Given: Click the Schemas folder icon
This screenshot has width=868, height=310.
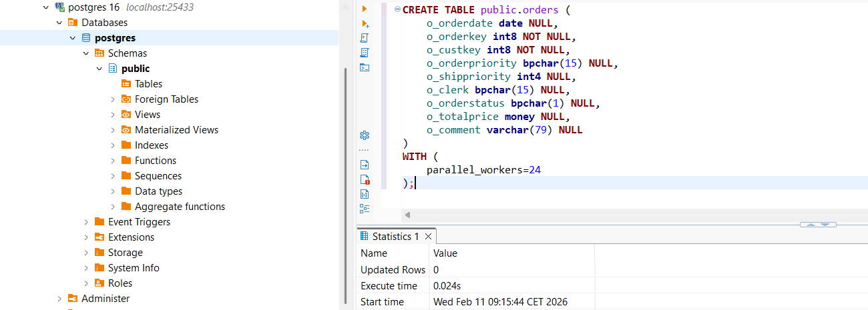Looking at the screenshot, I should coord(99,53).
